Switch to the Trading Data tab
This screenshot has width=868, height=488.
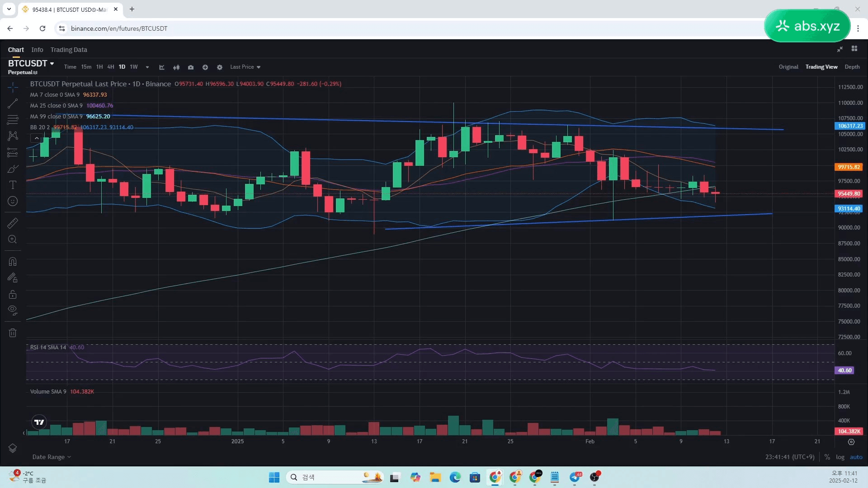[69, 50]
